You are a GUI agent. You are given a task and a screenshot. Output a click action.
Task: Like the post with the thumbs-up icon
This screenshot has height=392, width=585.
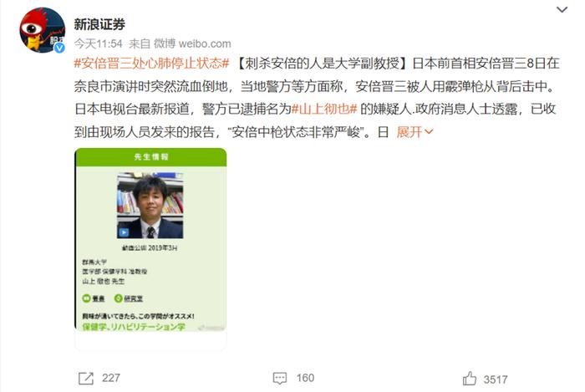click(470, 378)
